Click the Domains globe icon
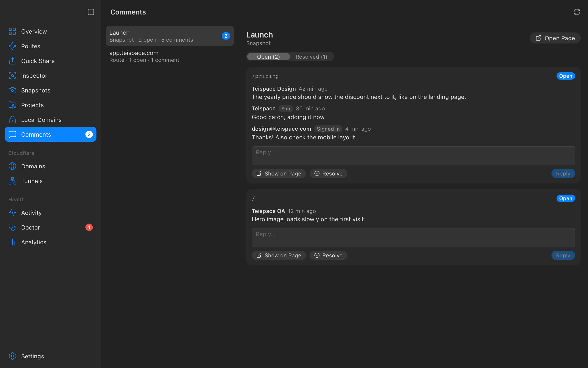The image size is (588, 368). pos(12,166)
